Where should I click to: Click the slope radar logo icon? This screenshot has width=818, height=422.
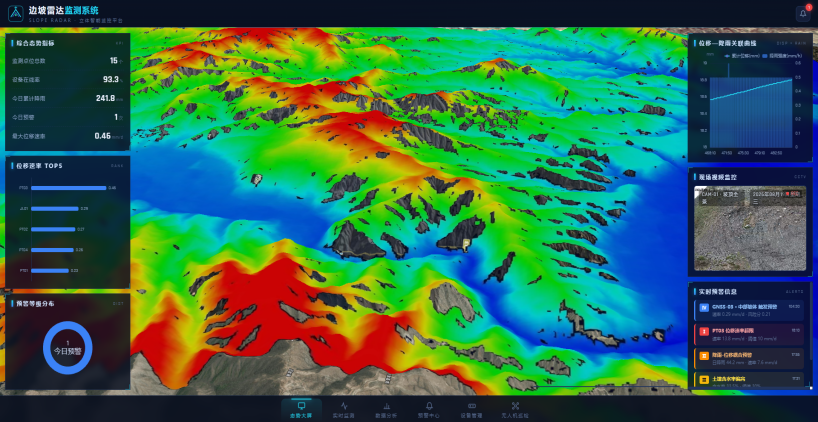click(x=16, y=14)
